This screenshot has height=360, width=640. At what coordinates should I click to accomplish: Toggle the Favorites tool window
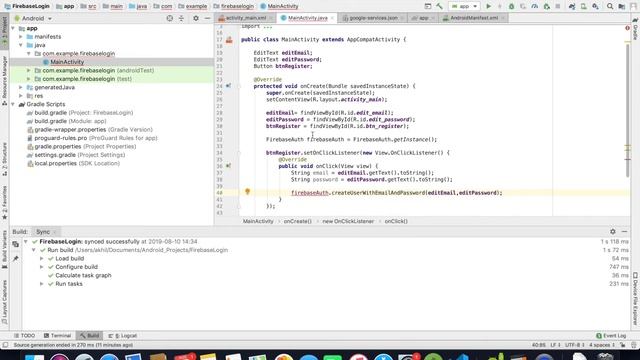tap(4, 202)
